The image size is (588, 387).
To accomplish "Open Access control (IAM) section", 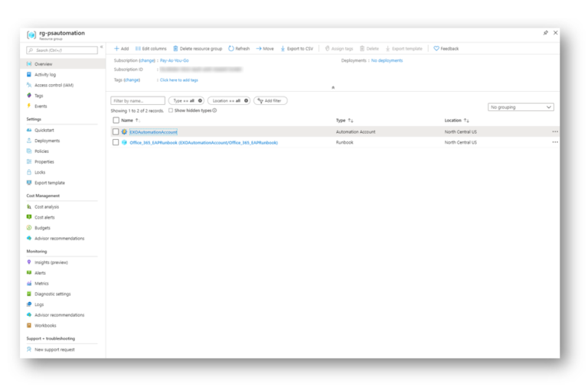I will click(54, 85).
